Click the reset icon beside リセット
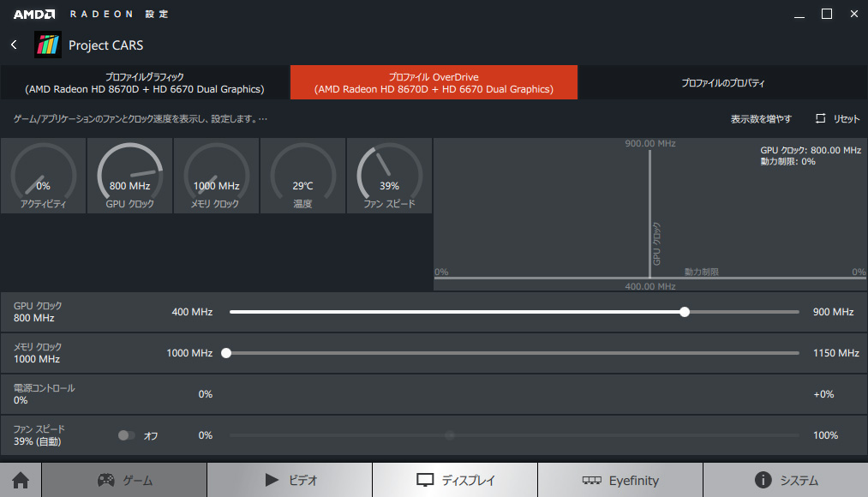The height and width of the screenshot is (497, 868). tap(820, 118)
